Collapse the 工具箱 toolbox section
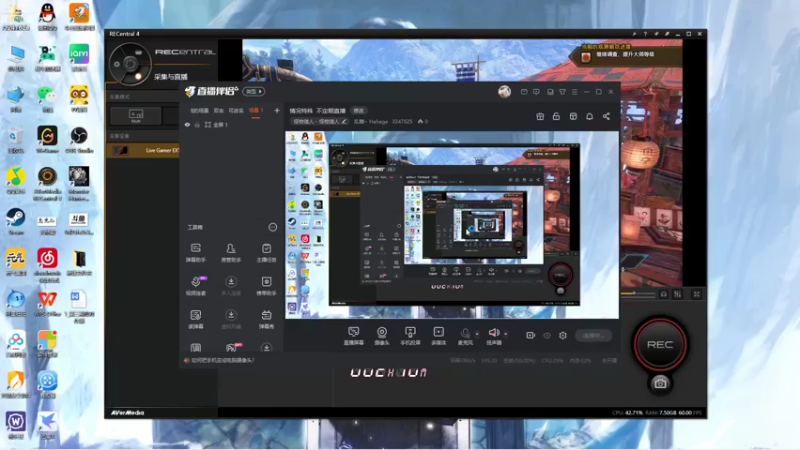 273,227
